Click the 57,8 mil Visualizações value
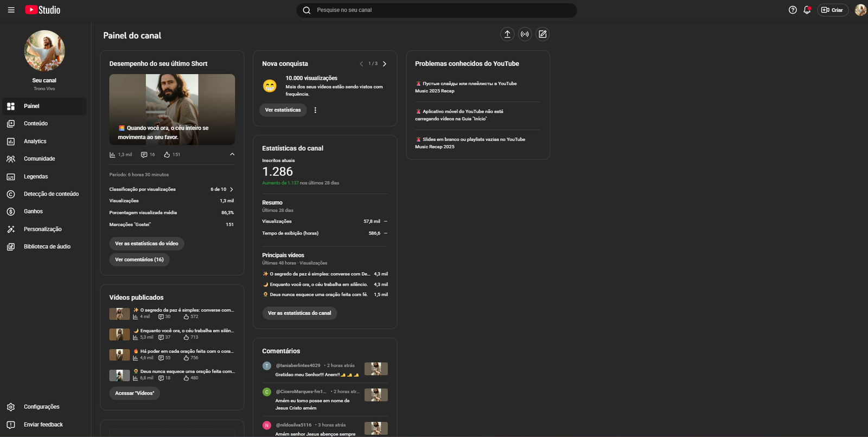This screenshot has height=437, width=868. [372, 221]
